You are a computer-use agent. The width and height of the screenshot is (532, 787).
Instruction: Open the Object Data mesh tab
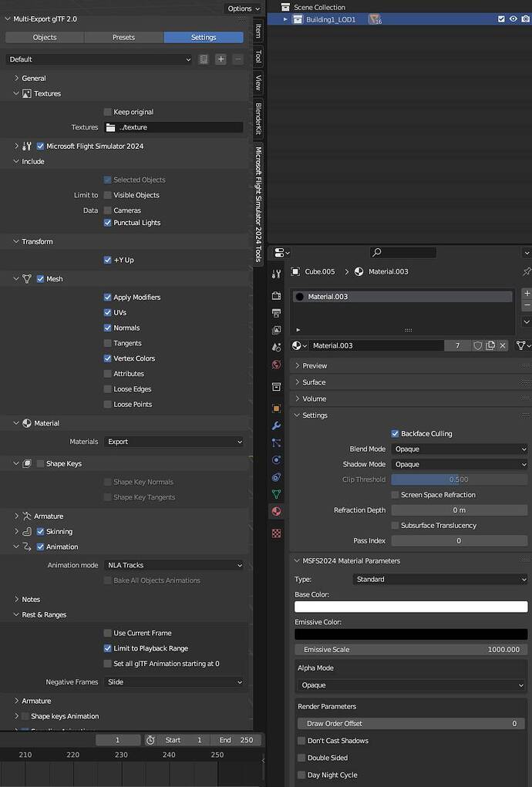tap(276, 494)
